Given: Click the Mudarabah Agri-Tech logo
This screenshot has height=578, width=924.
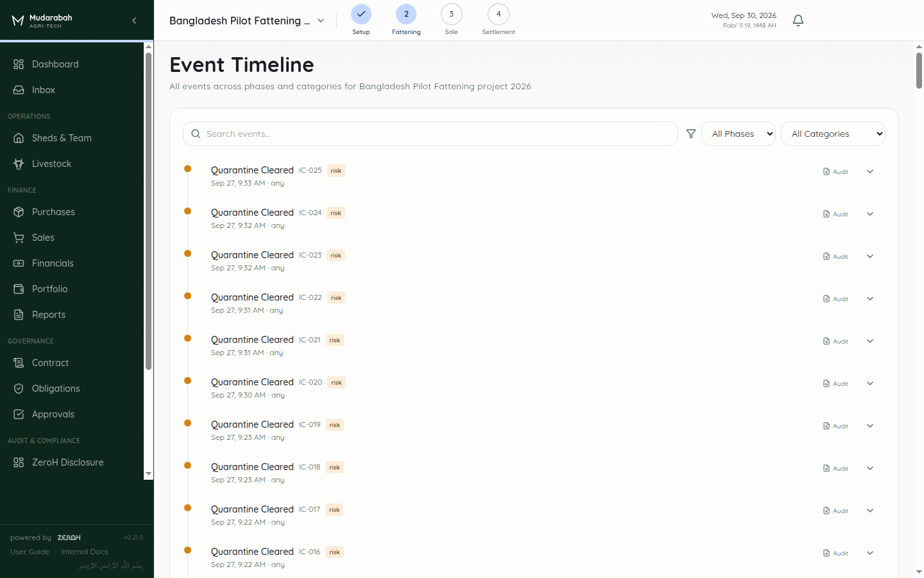Looking at the screenshot, I should [x=42, y=21].
